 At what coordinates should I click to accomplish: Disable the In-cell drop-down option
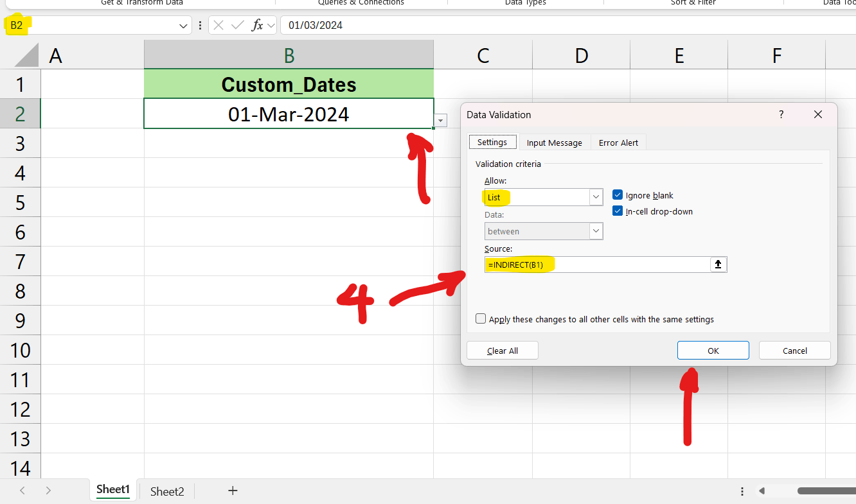tap(617, 211)
